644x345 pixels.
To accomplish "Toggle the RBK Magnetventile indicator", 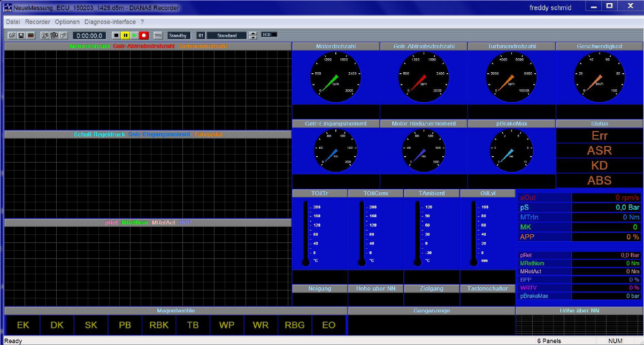I will click(x=159, y=325).
